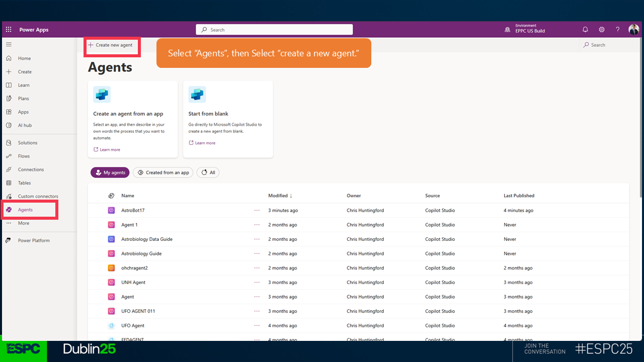Click the notifications bell icon
This screenshot has width=644, height=362.
click(585, 30)
